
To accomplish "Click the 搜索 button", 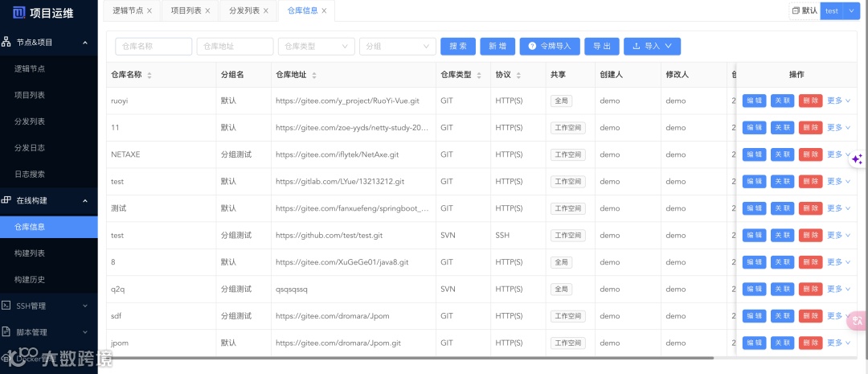I will tap(458, 47).
